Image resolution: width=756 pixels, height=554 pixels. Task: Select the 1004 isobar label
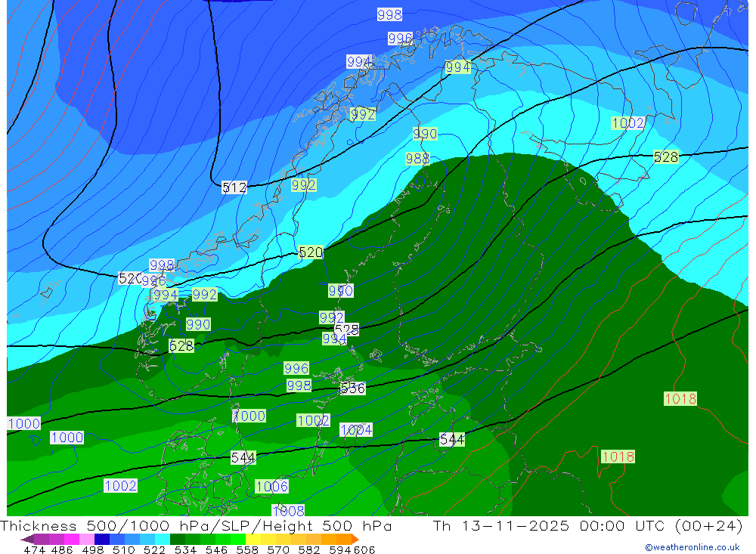356,429
